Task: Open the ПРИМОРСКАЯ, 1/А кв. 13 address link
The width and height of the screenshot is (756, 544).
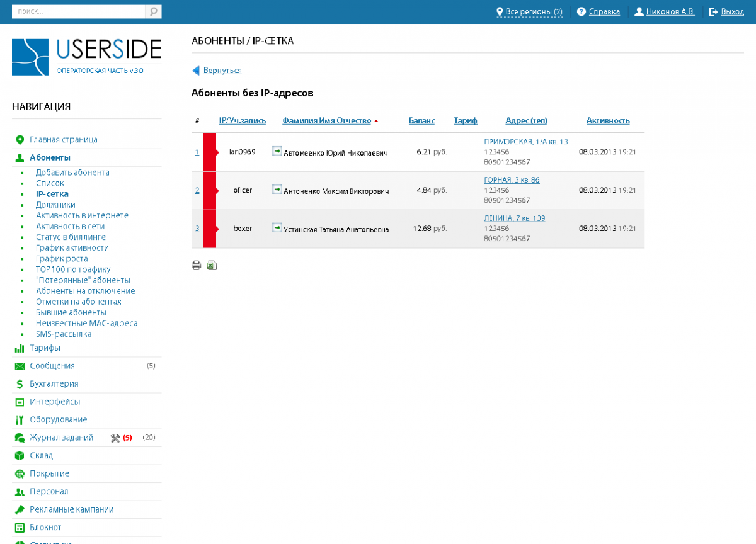Action: pos(525,142)
